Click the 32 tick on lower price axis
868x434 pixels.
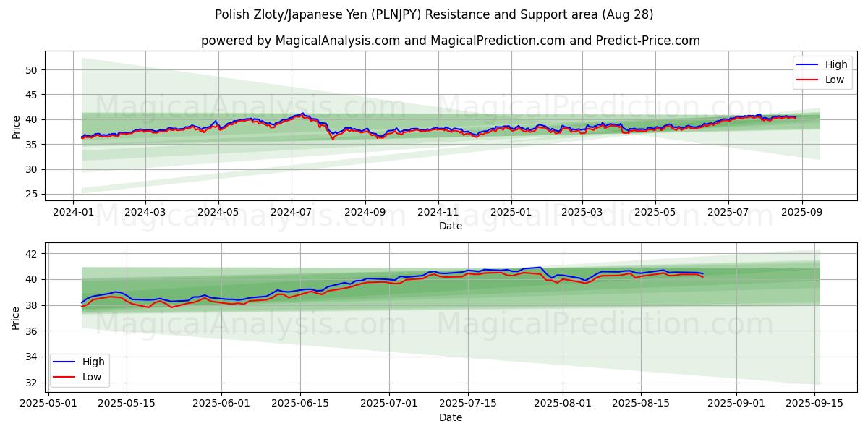pos(33,383)
